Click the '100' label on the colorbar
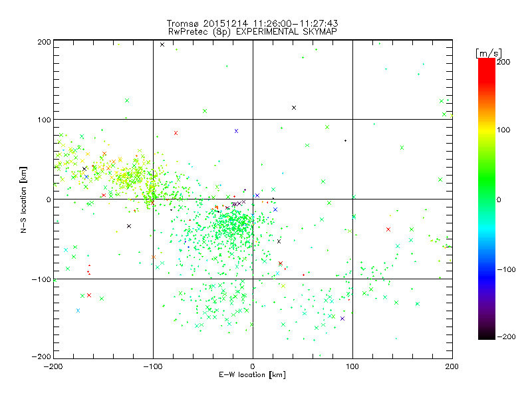 click(503, 130)
